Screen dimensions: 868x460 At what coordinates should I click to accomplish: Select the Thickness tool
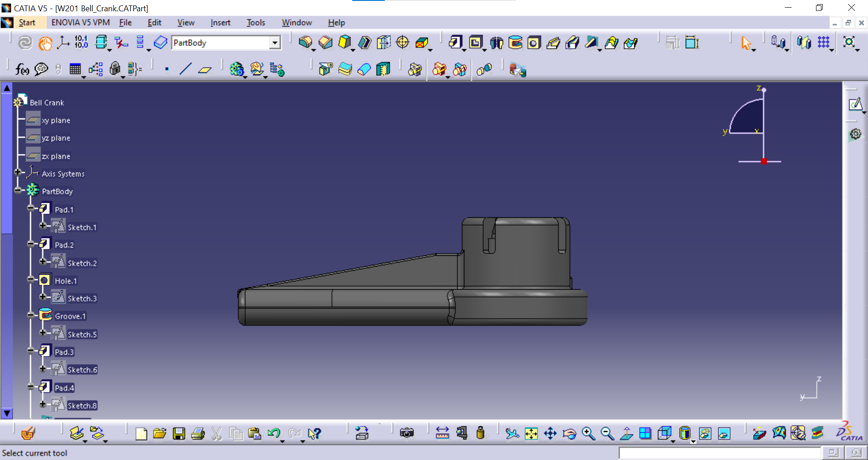point(383,42)
